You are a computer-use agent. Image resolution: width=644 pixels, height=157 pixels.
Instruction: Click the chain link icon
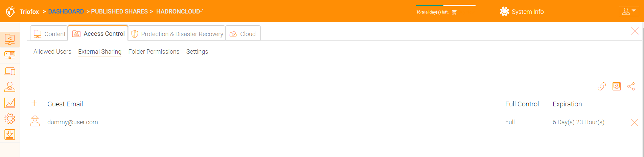[602, 86]
